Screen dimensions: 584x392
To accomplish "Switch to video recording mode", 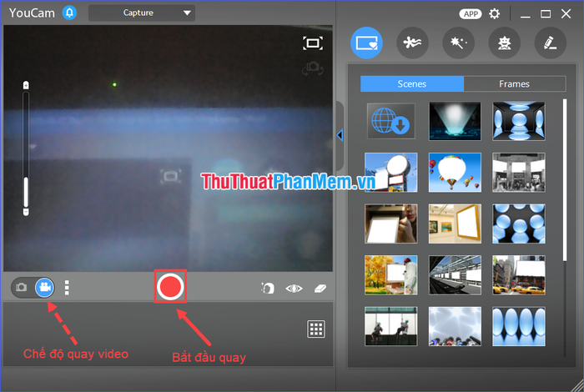I will tap(45, 288).
